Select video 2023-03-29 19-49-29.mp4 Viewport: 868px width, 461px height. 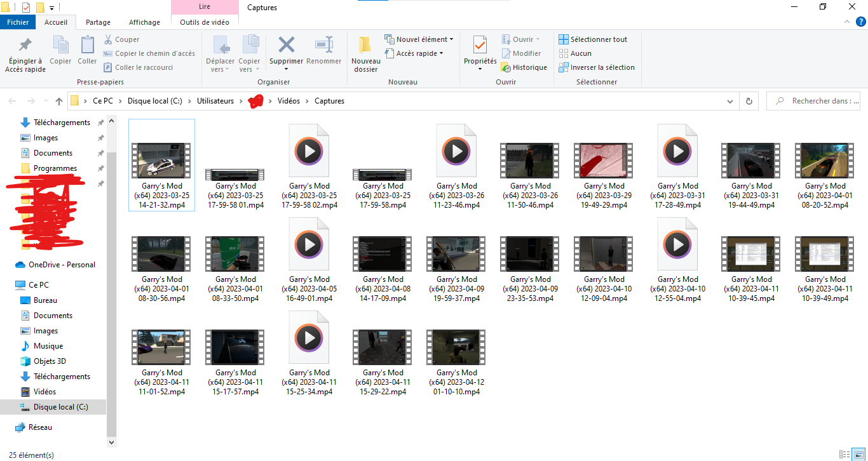604,165
